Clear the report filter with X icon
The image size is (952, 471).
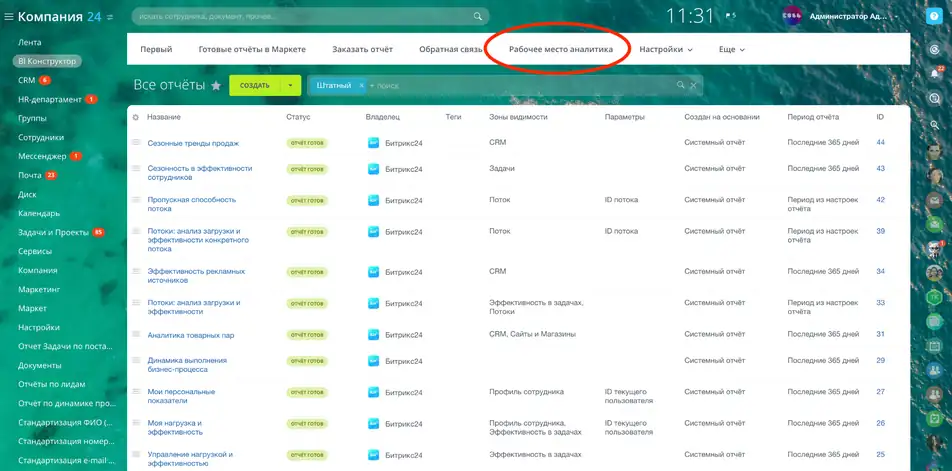[x=693, y=85]
